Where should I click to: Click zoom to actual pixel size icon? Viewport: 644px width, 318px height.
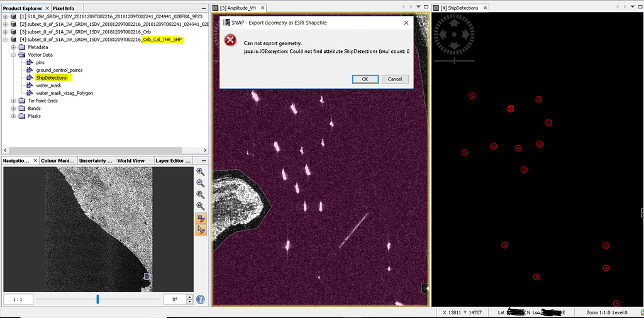201,194
